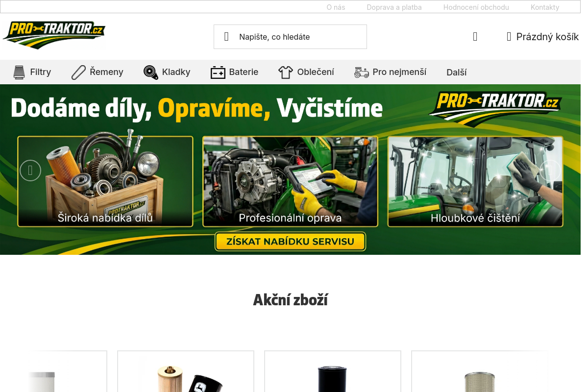Open product card with black oil filter
588x392 pixels.
pyautogui.click(x=333, y=371)
